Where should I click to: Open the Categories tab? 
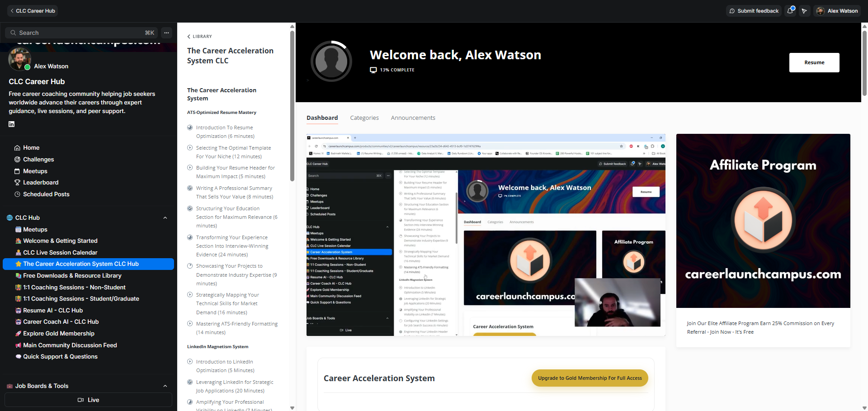[364, 118]
